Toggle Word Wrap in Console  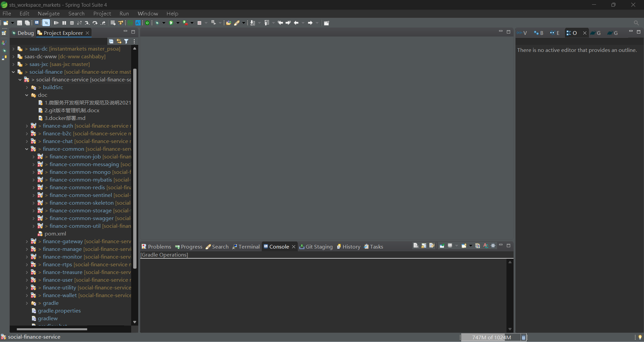(x=432, y=246)
